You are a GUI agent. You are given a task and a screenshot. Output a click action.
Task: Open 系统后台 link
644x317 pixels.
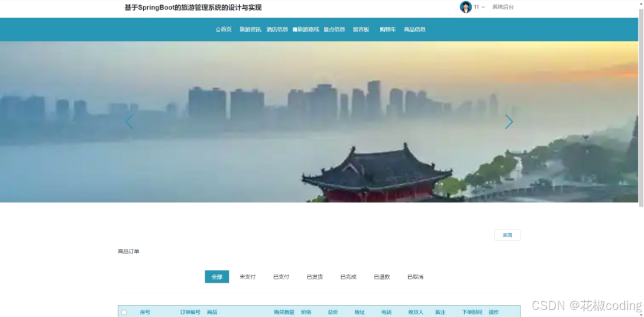point(503,7)
